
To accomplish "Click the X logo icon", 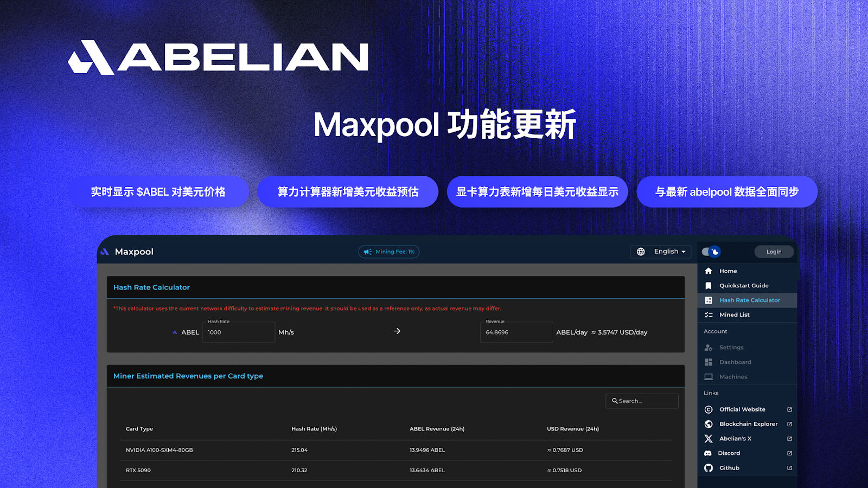I will (709, 439).
